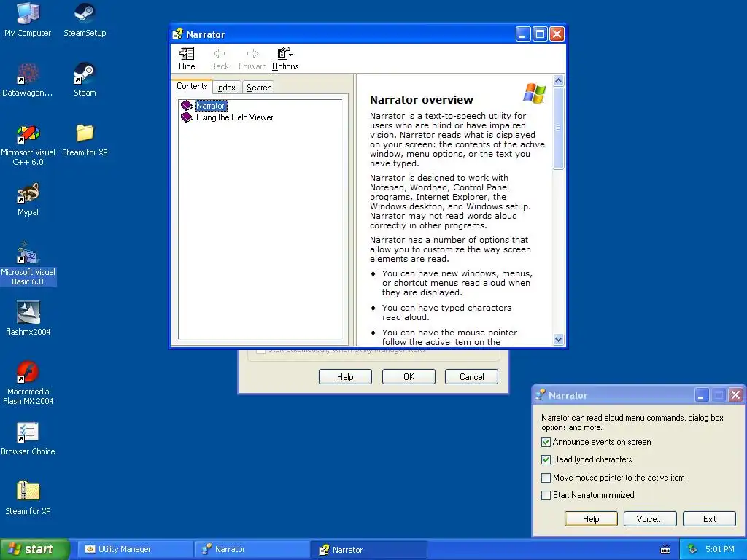The height and width of the screenshot is (560, 747).
Task: Switch to Utility Manager taskbar button
Action: point(135,550)
